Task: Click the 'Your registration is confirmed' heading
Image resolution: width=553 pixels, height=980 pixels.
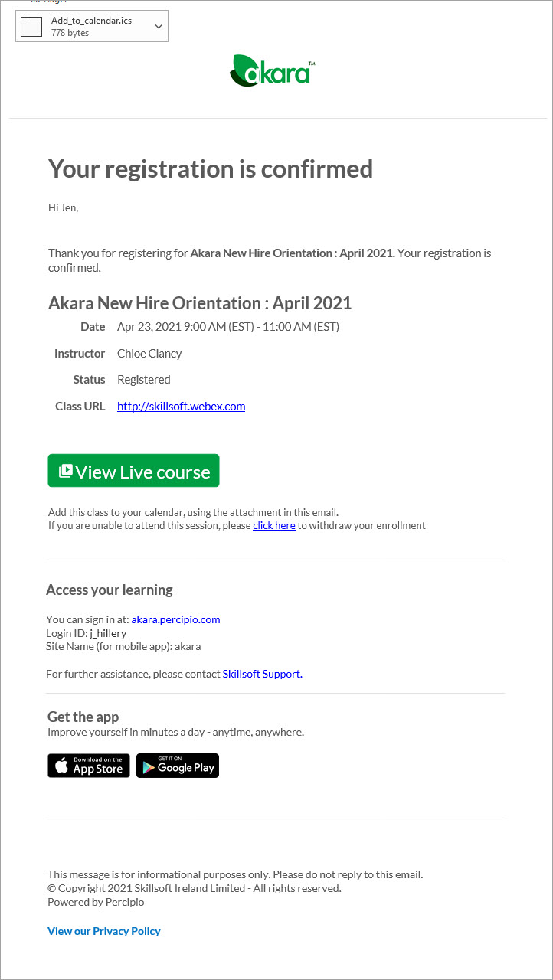Action: tap(211, 168)
